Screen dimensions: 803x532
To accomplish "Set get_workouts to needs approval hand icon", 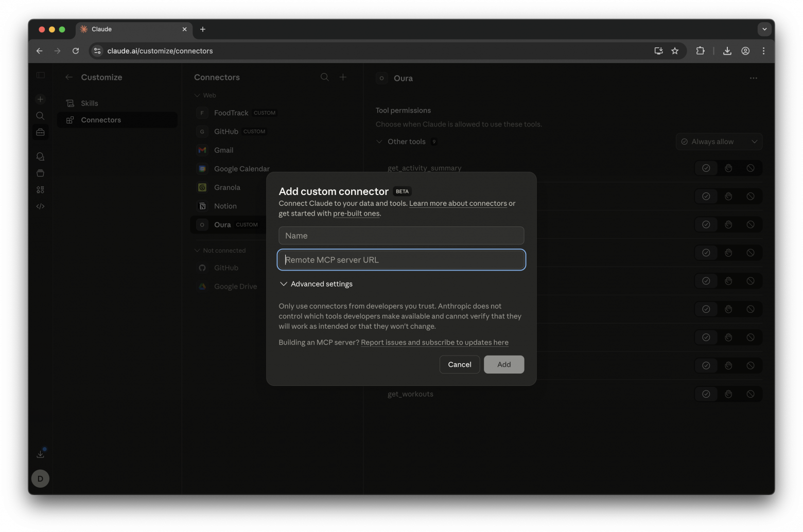I will (x=728, y=394).
